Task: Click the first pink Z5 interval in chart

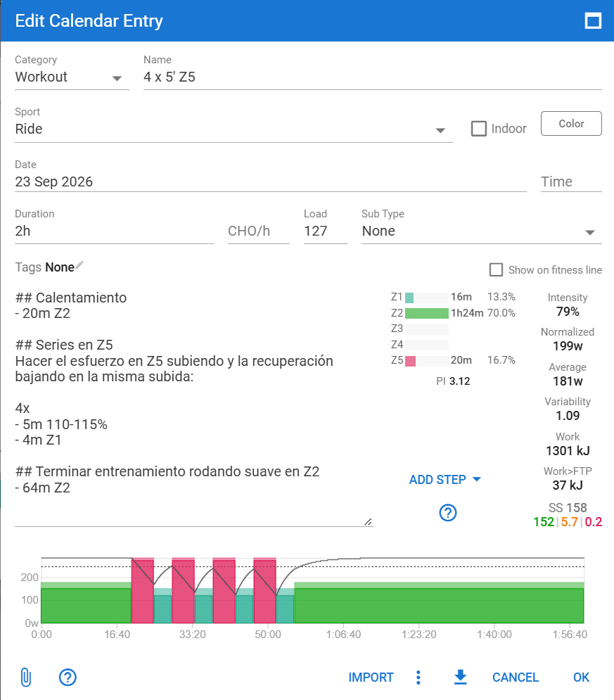Action: (x=143, y=590)
